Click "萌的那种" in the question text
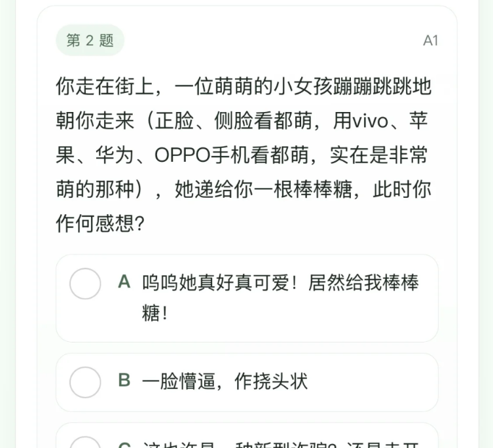 click(98, 190)
